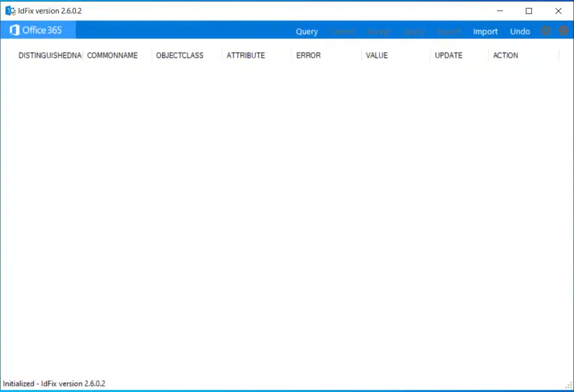Click the smiley feedback icon
The width and height of the screenshot is (574, 392).
(x=563, y=31)
